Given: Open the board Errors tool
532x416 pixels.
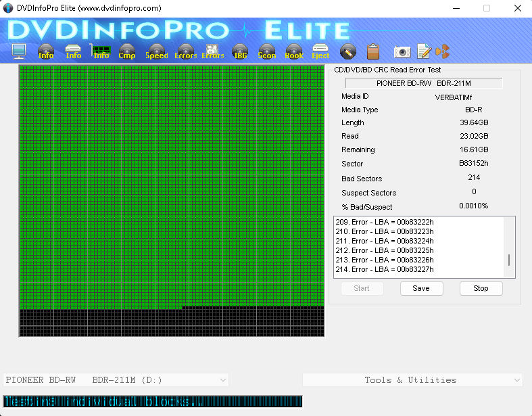Looking at the screenshot, I should pyautogui.click(x=213, y=51).
